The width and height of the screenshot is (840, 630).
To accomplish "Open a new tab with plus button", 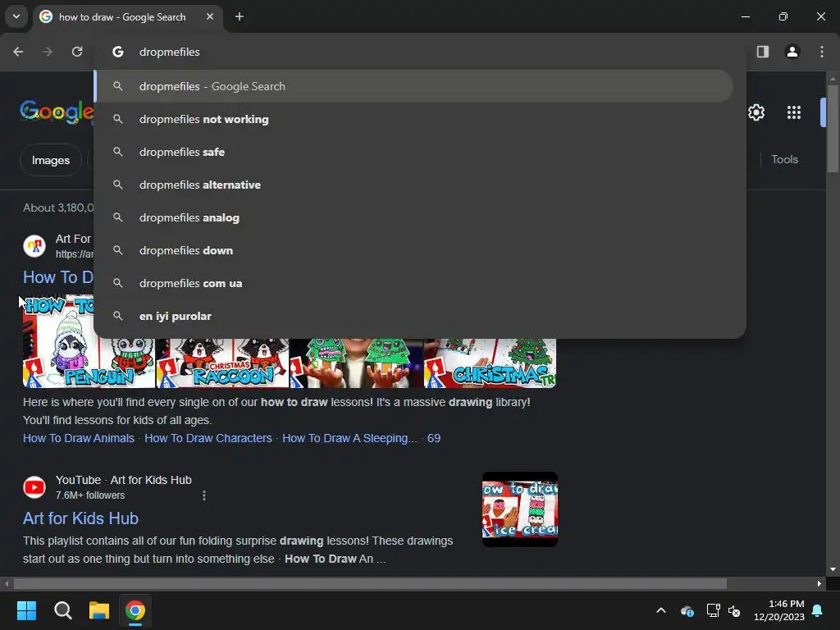I will (240, 16).
